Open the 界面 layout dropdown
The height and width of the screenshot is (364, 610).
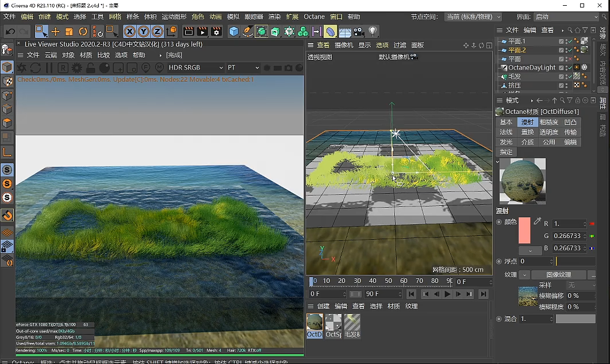566,17
